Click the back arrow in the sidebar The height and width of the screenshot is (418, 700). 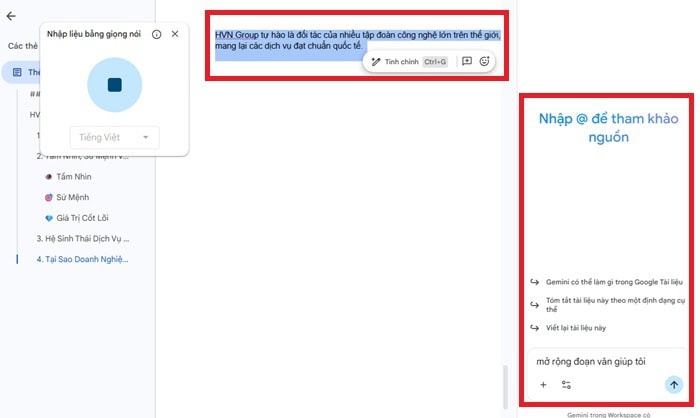pyautogui.click(x=11, y=16)
